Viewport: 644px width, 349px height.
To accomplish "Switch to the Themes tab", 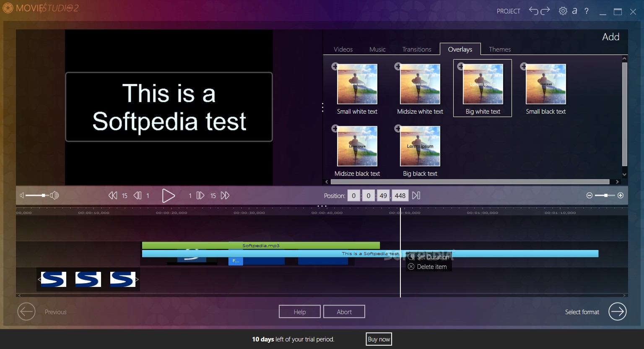I will tap(500, 49).
